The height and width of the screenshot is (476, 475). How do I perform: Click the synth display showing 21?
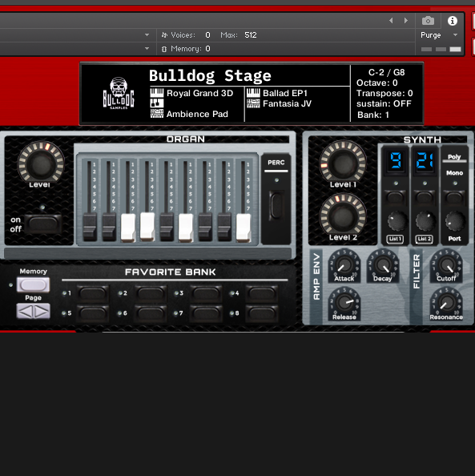coord(425,161)
